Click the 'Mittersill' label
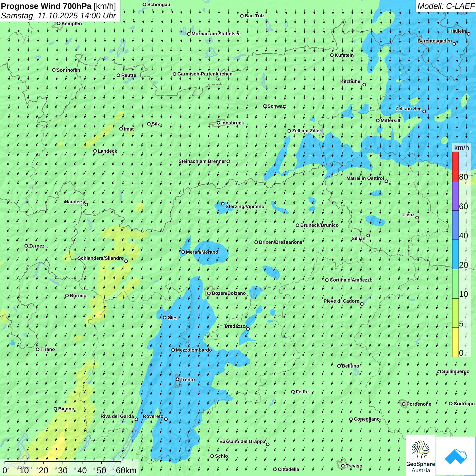The width and height of the screenshot is (476, 476). click(x=391, y=120)
